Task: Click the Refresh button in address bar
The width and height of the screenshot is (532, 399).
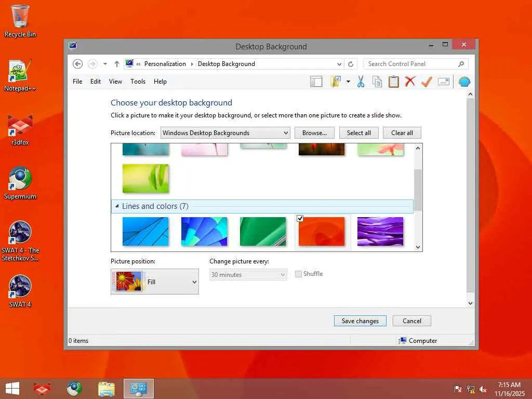Action: point(351,64)
